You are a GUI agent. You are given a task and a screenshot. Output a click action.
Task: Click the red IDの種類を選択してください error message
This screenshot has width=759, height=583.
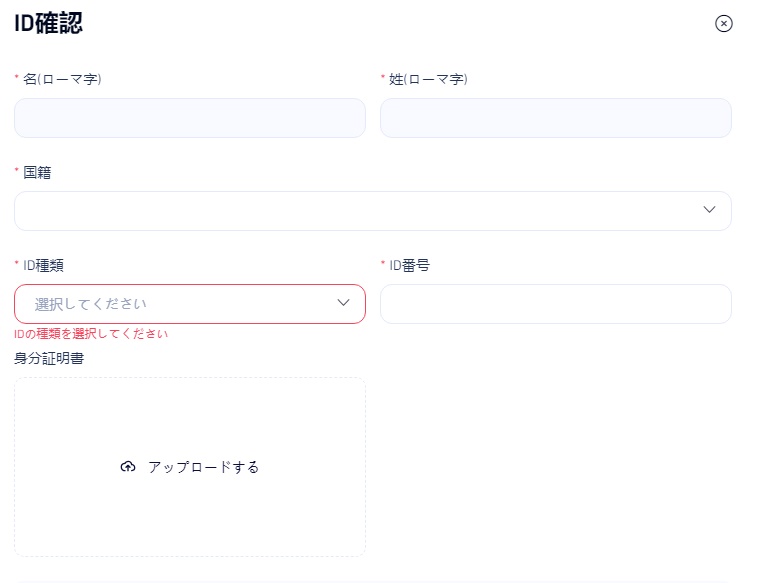(x=91, y=334)
